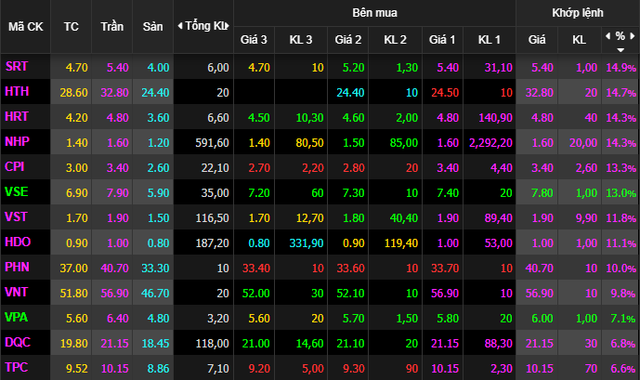
Task: Click KL 2 column header
Action: (395, 40)
